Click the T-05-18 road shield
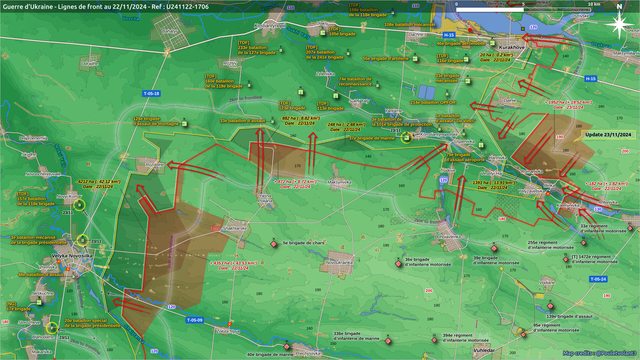This screenshot has height=360, width=640. 151,93
